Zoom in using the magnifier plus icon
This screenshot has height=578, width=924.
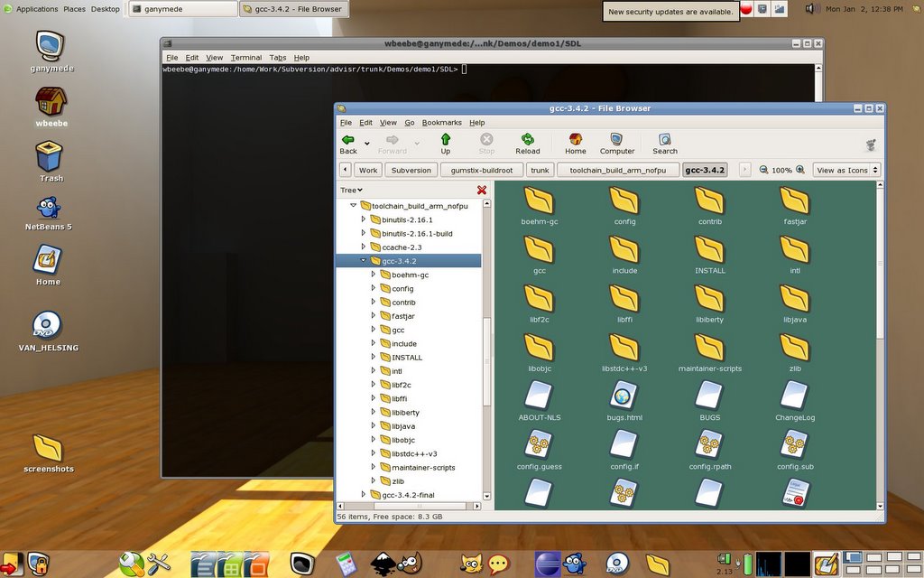point(799,170)
